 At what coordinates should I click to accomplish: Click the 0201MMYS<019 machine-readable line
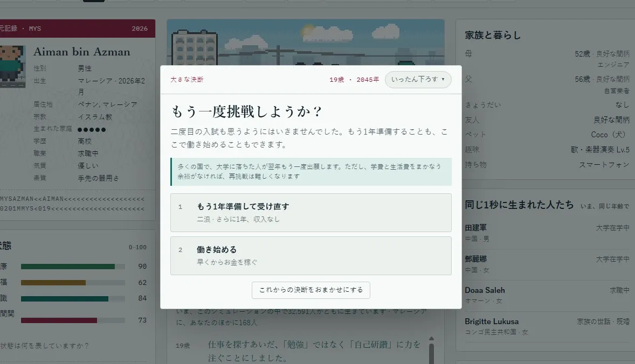72,209
